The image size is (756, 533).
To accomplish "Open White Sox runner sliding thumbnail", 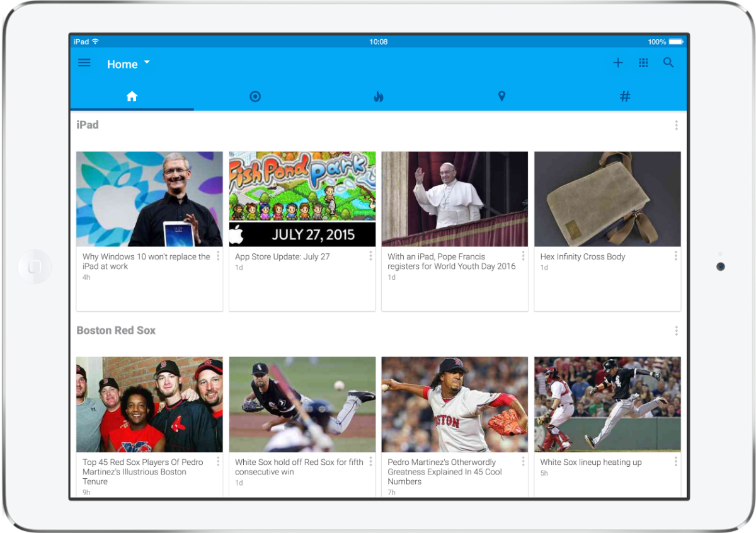I will coord(607,404).
